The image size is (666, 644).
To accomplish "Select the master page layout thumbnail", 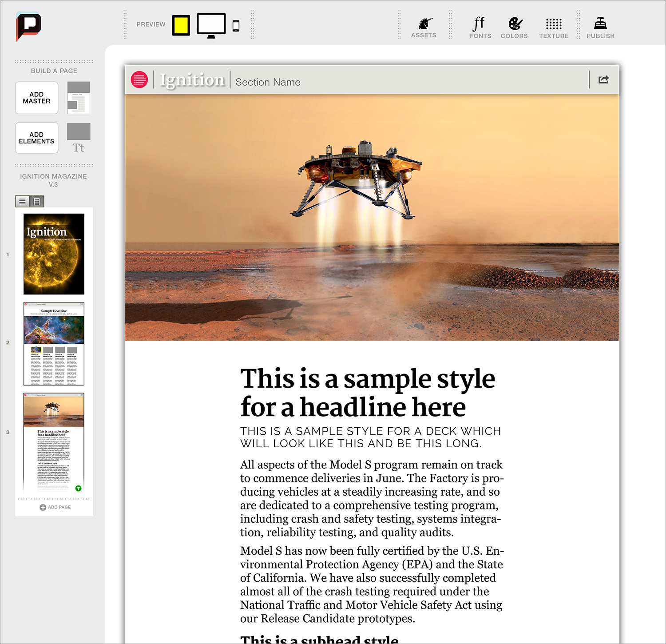I will pyautogui.click(x=79, y=98).
